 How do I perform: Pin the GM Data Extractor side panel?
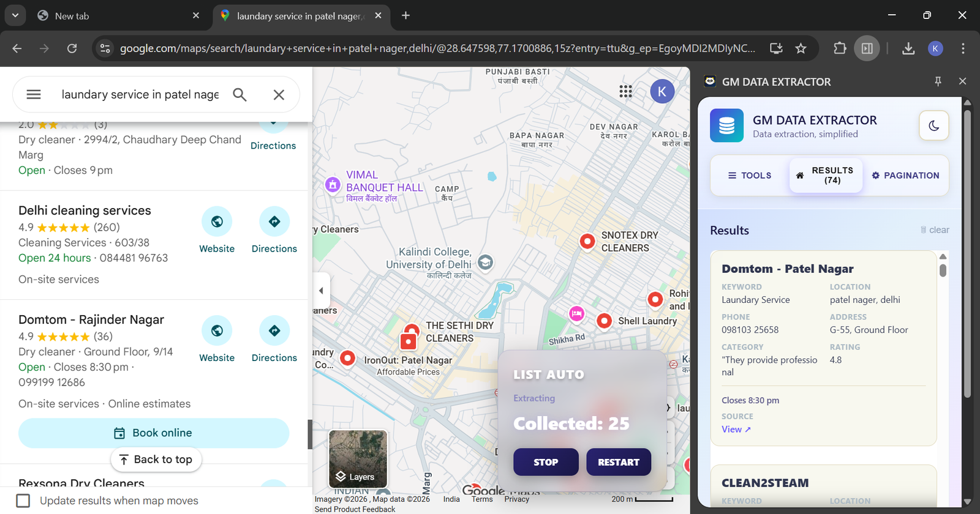click(938, 81)
